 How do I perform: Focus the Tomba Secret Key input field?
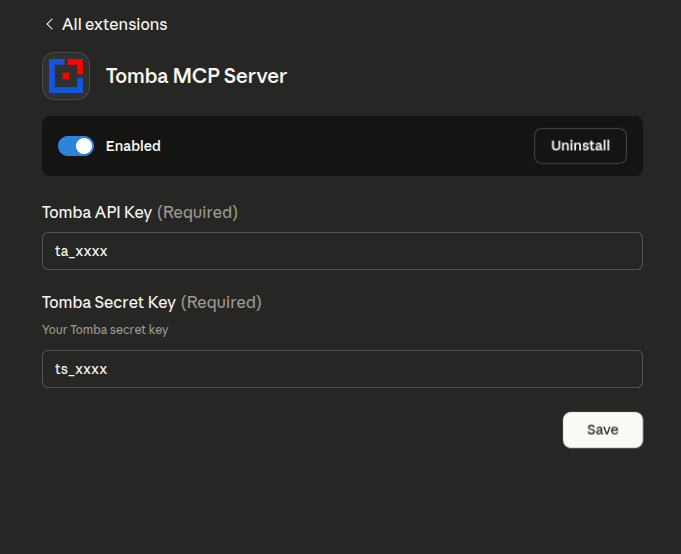click(342, 369)
